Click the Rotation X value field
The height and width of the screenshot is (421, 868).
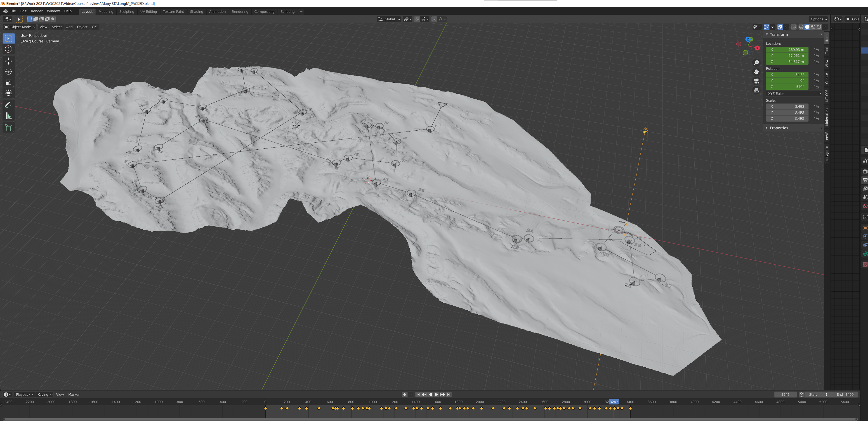click(x=787, y=74)
